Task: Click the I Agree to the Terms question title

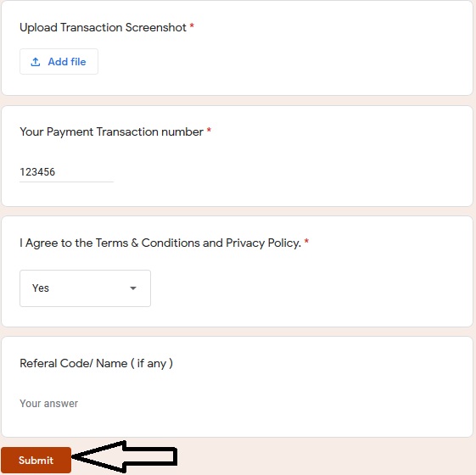Action: [x=160, y=243]
